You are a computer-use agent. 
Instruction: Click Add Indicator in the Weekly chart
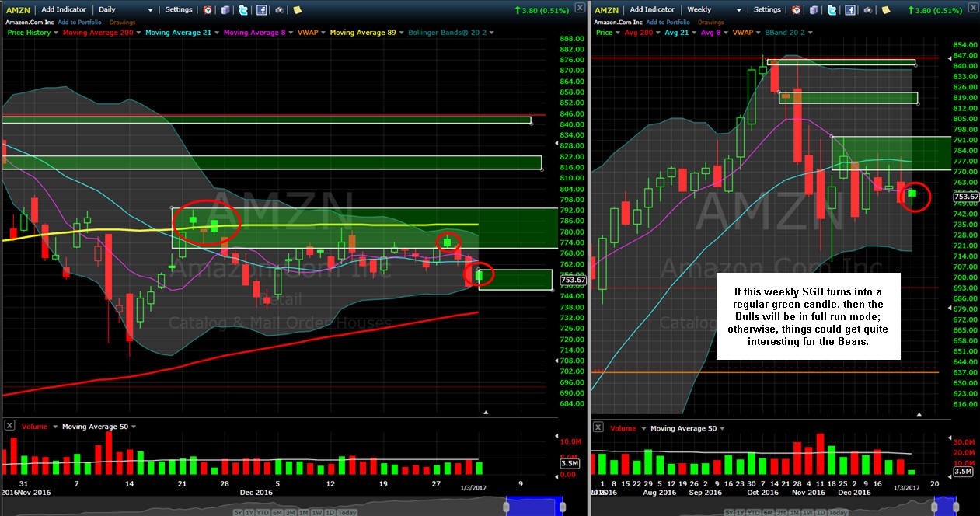coord(652,9)
